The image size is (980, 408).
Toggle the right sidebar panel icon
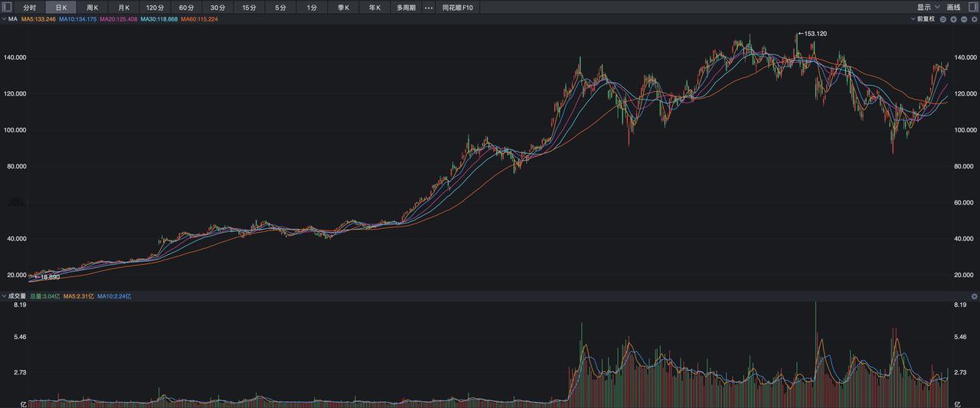(x=972, y=7)
